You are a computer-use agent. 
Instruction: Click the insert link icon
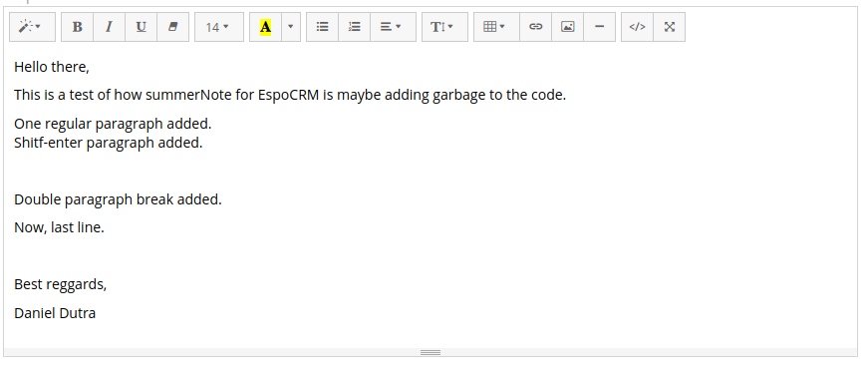535,27
